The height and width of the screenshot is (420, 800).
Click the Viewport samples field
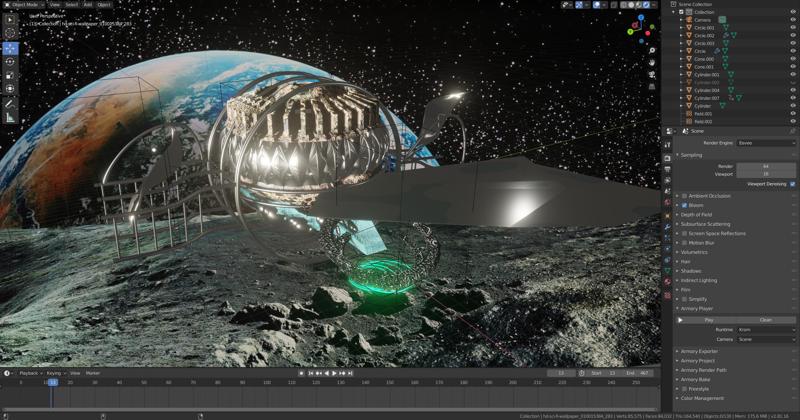click(x=766, y=174)
